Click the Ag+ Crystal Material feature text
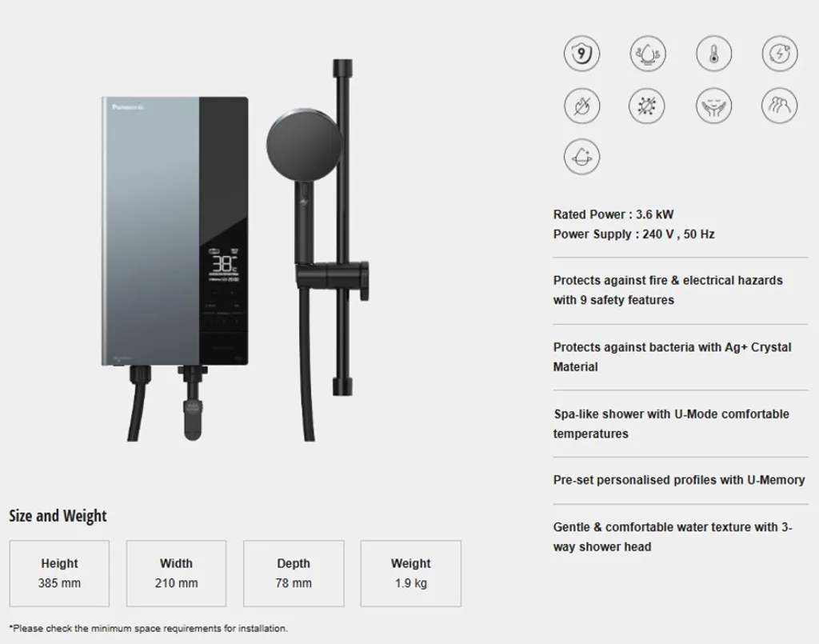 [672, 358]
